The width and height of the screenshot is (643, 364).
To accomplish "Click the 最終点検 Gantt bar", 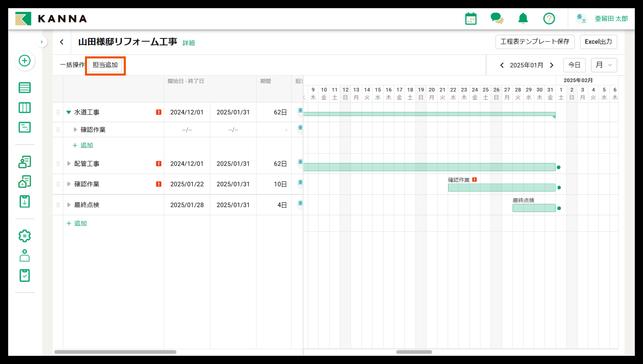I will point(534,208).
